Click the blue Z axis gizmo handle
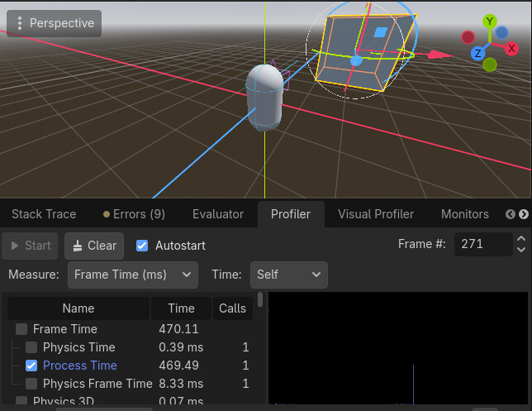The height and width of the screenshot is (411, 532). tap(477, 53)
